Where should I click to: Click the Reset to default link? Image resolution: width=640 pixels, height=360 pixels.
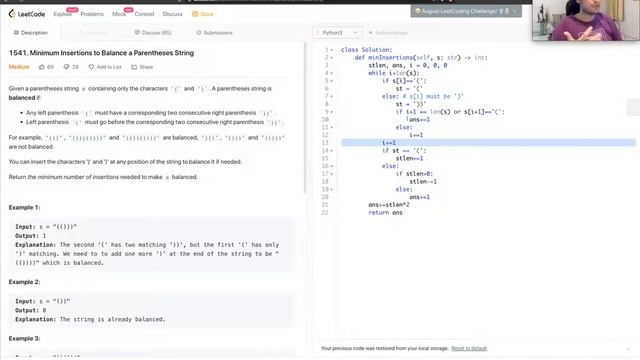pos(469,348)
